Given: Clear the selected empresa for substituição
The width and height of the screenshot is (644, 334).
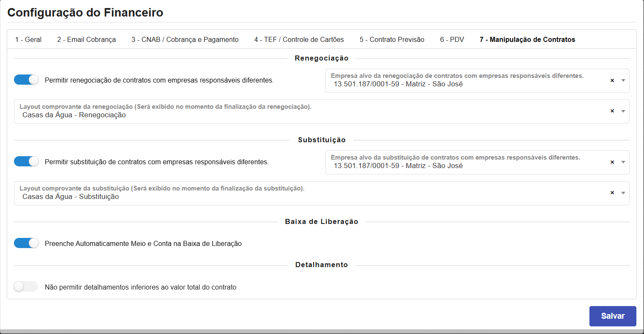Looking at the screenshot, I should 612,162.
